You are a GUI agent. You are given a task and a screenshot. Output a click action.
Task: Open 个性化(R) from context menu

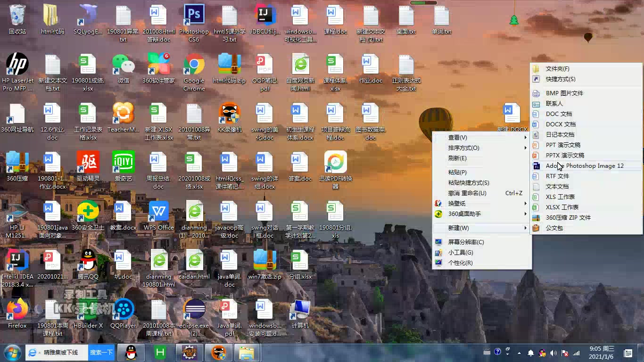[x=482, y=263]
